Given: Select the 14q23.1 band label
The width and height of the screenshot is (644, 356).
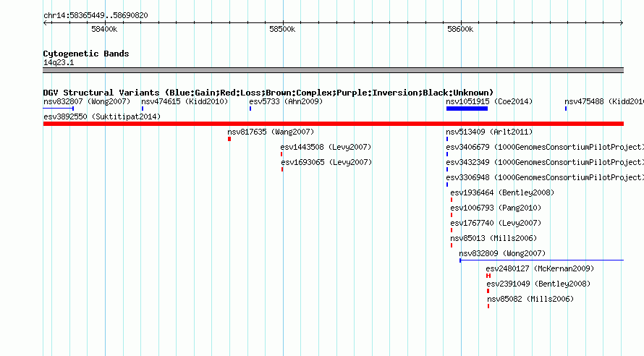Looking at the screenshot, I should tap(59, 62).
